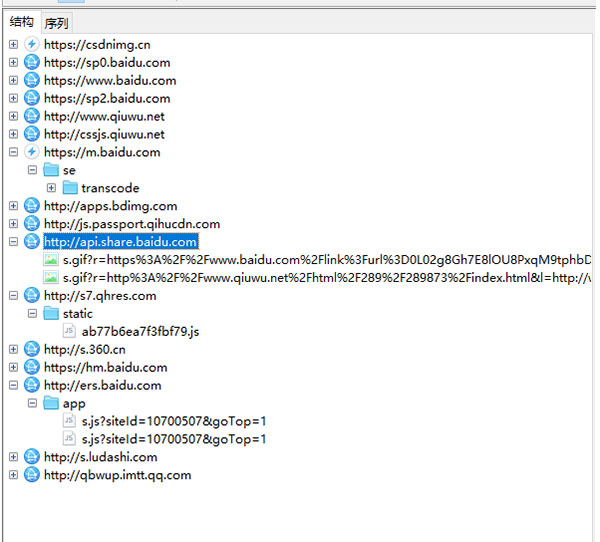
Task: Click JS file icon of ab77b6ea7f3fbf79.js
Action: point(69,331)
